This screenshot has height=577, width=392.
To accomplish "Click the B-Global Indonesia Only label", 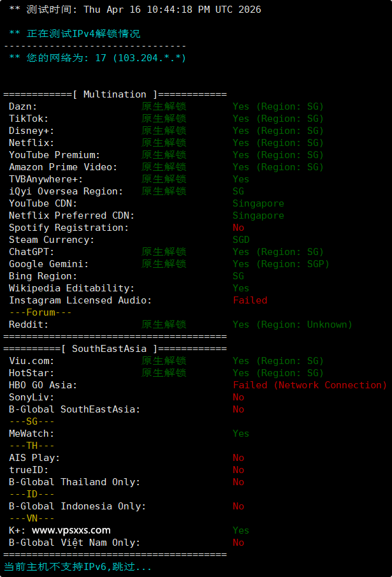I will coord(77,506).
